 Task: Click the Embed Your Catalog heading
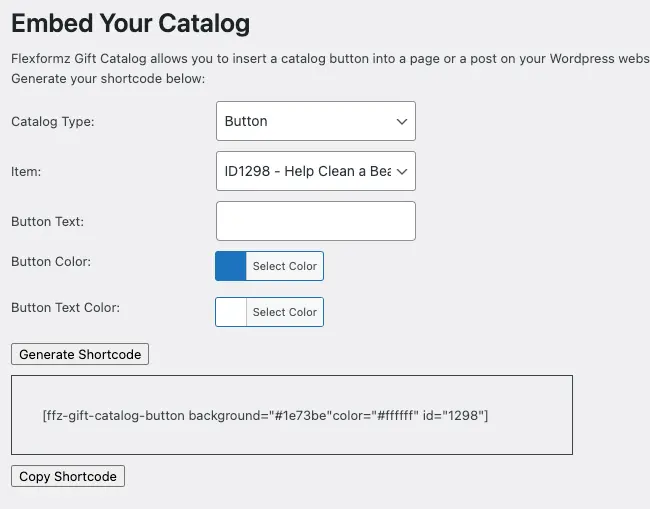click(x=131, y=22)
